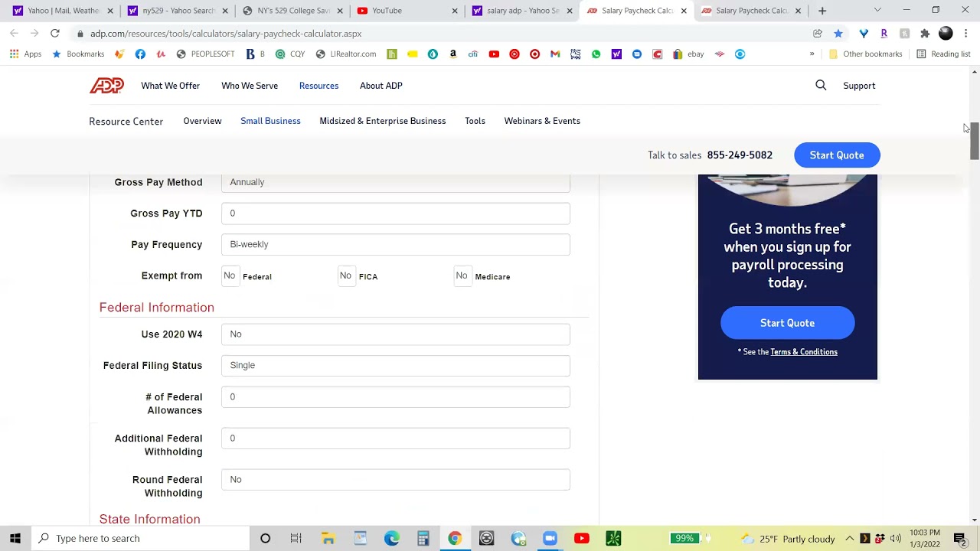Open the notification center icon
This screenshot has width=980, height=551.
point(960,538)
